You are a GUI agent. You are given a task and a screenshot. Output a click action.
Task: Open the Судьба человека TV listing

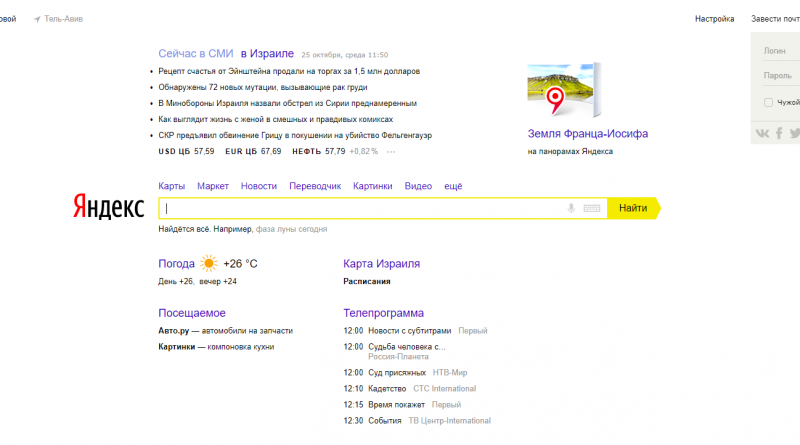pyautogui.click(x=407, y=347)
